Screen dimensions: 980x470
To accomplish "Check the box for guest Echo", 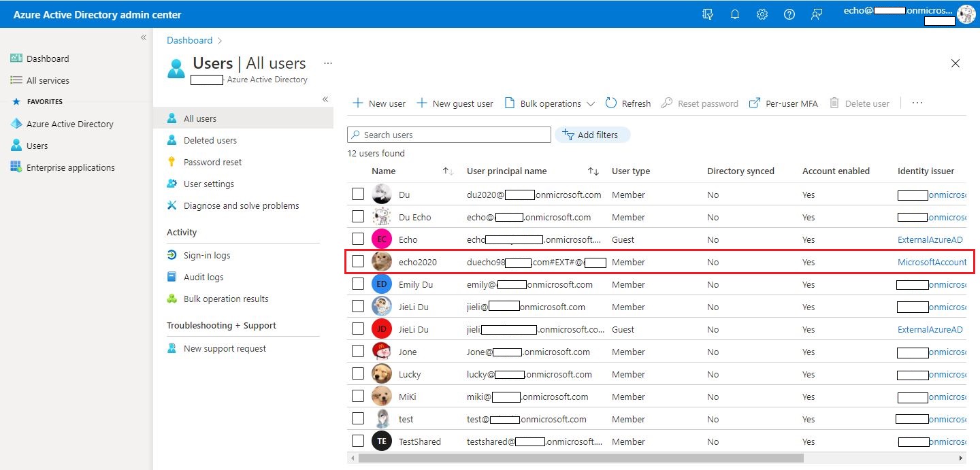I will 358,239.
